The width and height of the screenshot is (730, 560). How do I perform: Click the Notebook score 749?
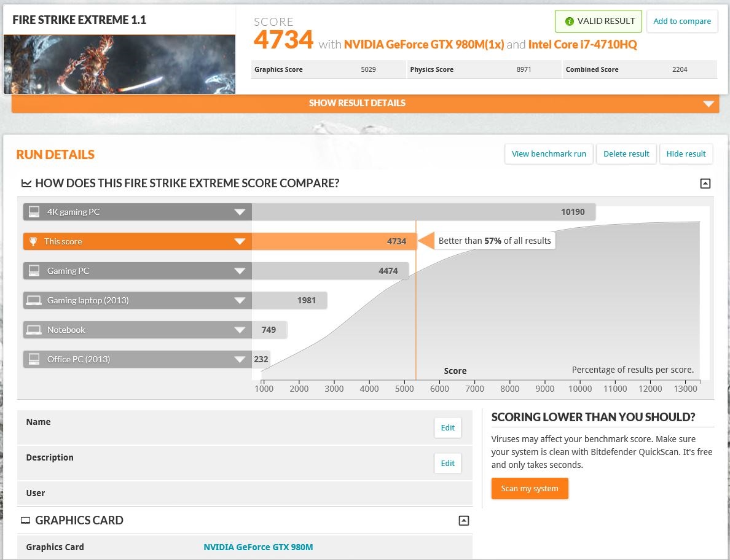click(x=269, y=330)
